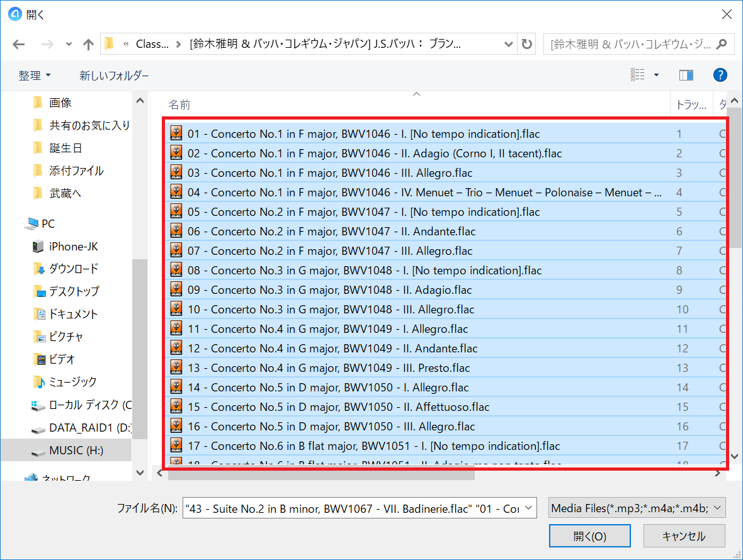
Task: Click the 画像 folder icon
Action: pyautogui.click(x=38, y=103)
